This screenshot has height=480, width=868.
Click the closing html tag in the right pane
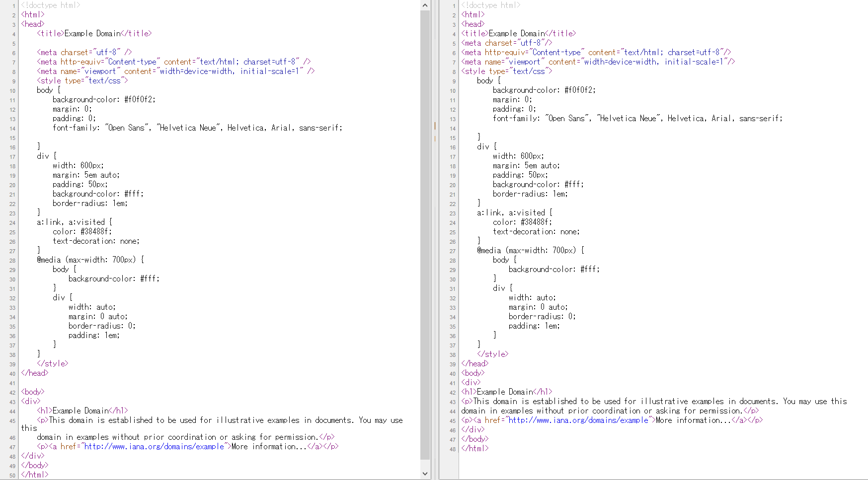pos(475,449)
